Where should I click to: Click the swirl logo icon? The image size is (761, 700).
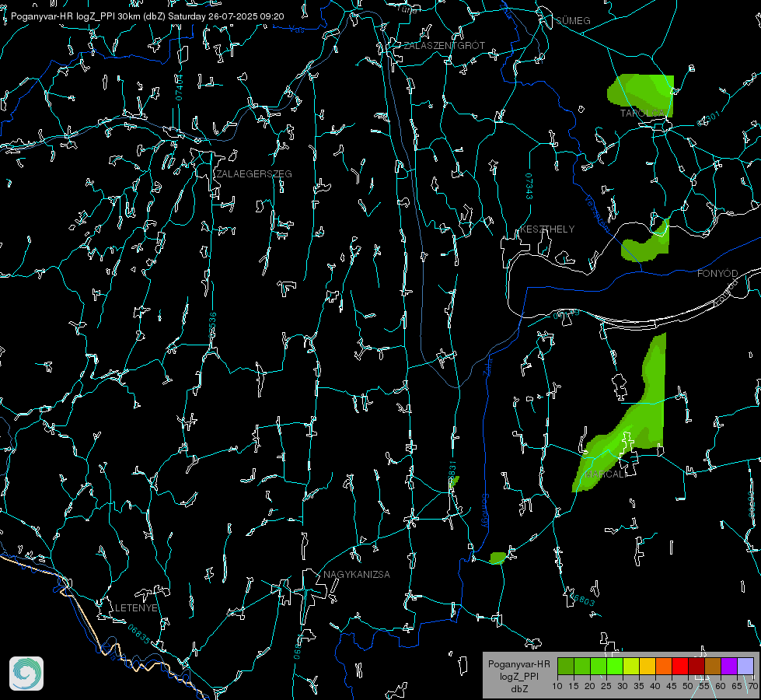click(x=26, y=674)
